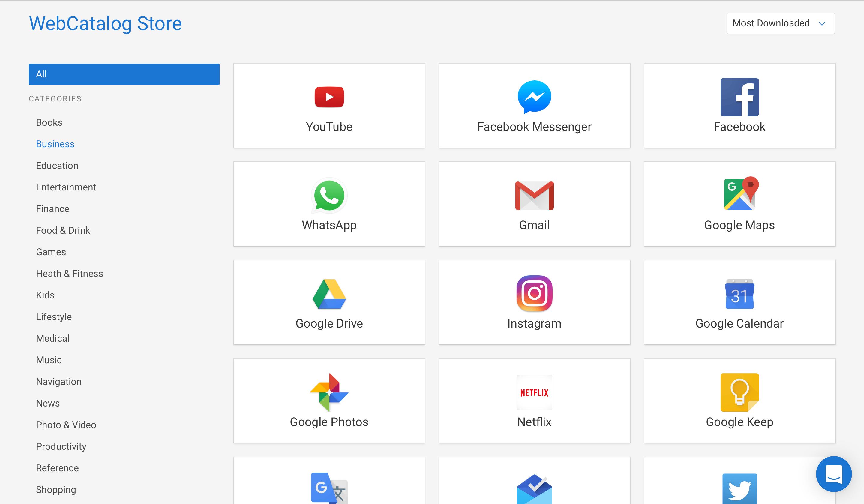Open the Books category

(49, 122)
